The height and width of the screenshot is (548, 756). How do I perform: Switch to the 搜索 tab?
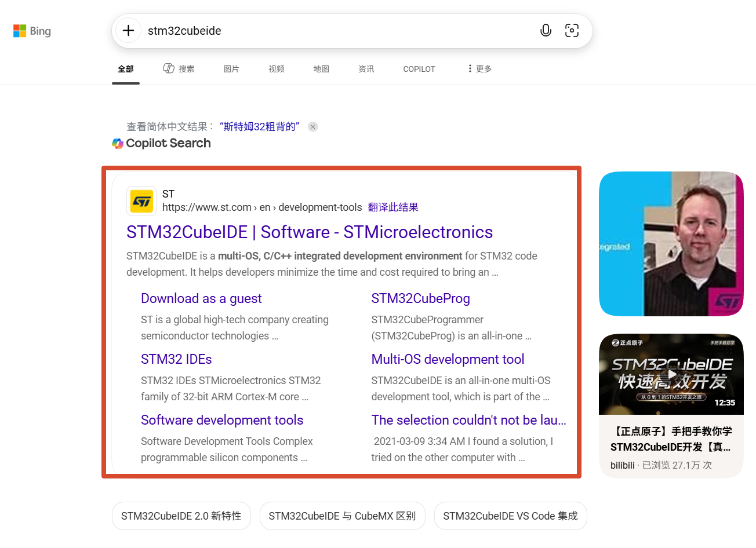tap(179, 69)
